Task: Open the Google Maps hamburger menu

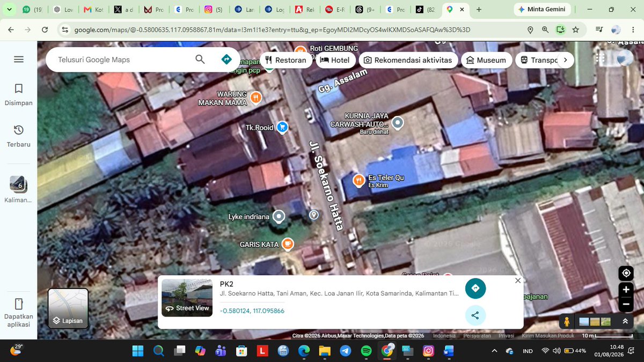Action: coord(19,60)
